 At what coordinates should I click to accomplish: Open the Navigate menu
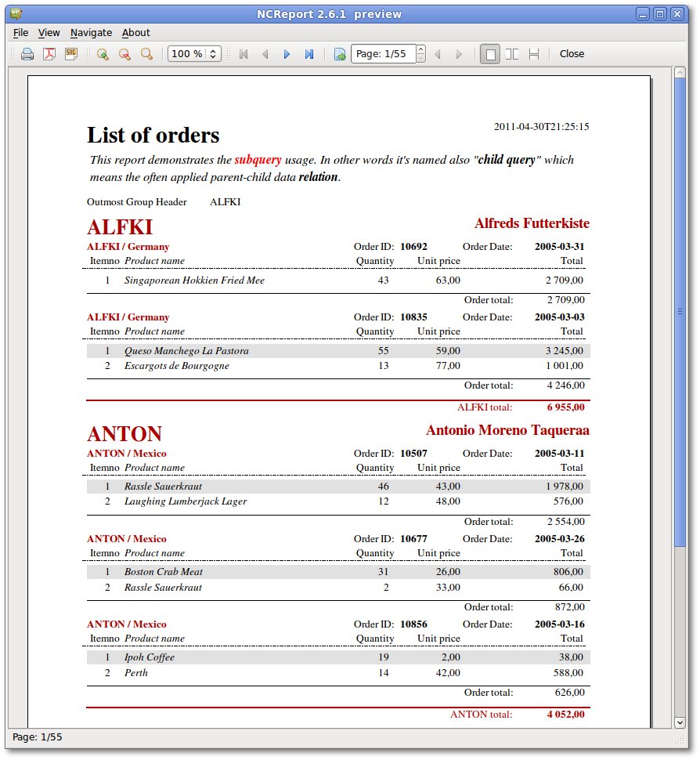(91, 32)
